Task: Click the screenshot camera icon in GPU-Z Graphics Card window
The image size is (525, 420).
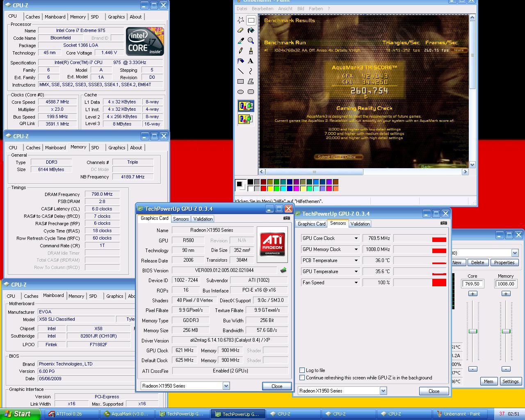Action: pyautogui.click(x=286, y=218)
